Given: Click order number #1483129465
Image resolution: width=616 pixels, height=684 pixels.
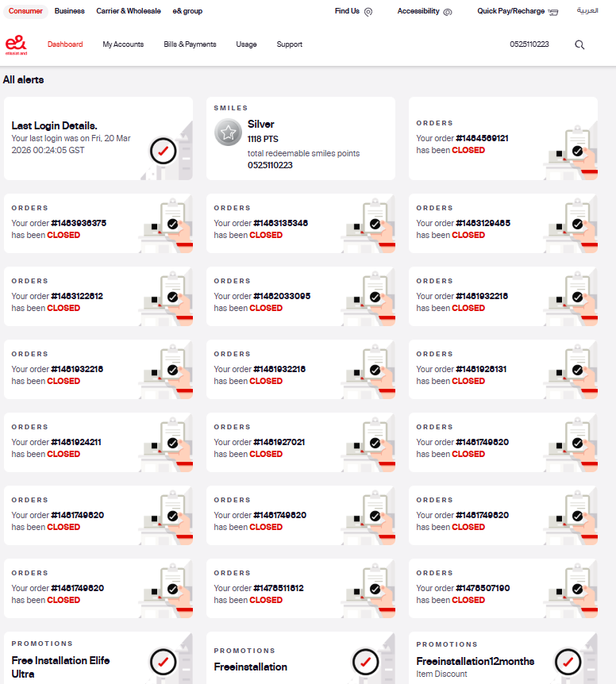Looking at the screenshot, I should pos(483,223).
